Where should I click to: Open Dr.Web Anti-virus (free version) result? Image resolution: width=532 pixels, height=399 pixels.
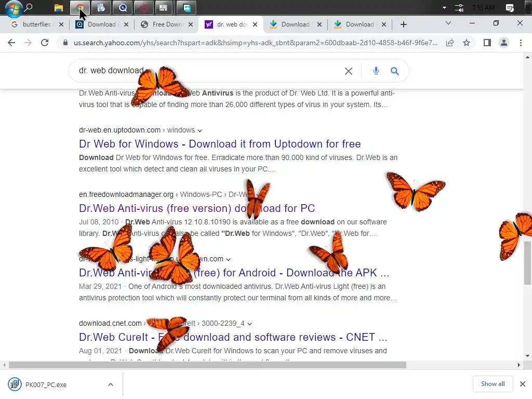click(197, 208)
